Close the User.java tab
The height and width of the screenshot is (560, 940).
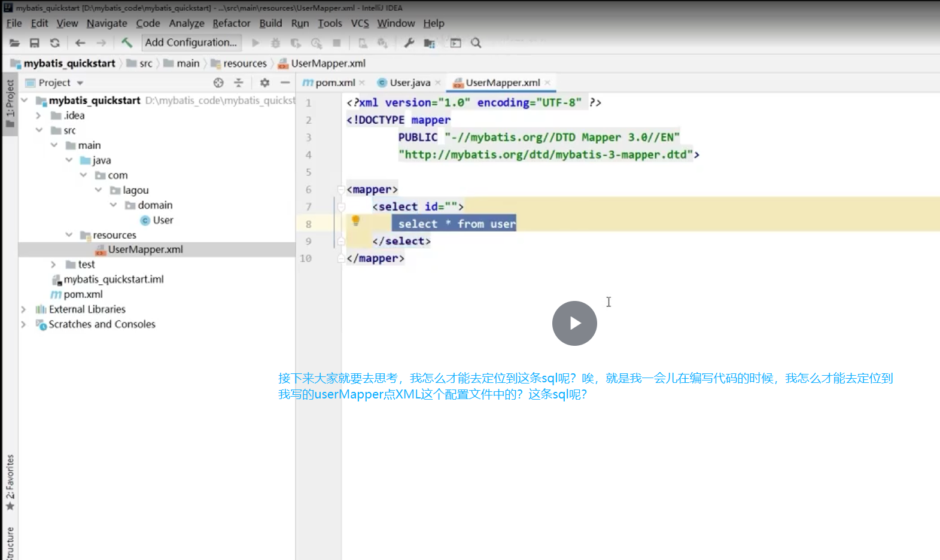tap(438, 83)
